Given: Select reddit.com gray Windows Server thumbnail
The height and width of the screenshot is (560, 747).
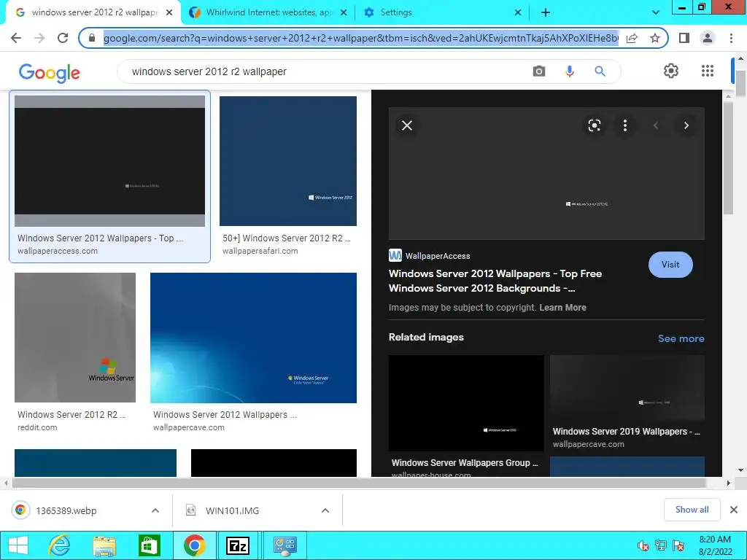Looking at the screenshot, I should click(x=75, y=338).
